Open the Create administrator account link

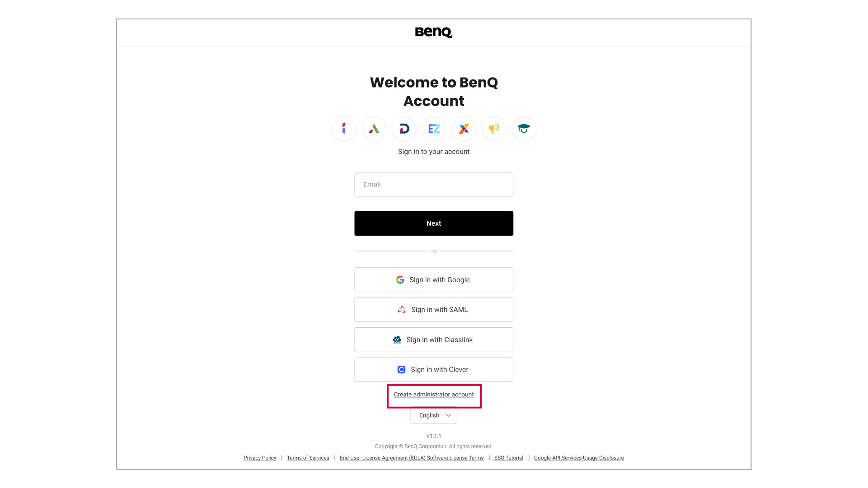(434, 395)
